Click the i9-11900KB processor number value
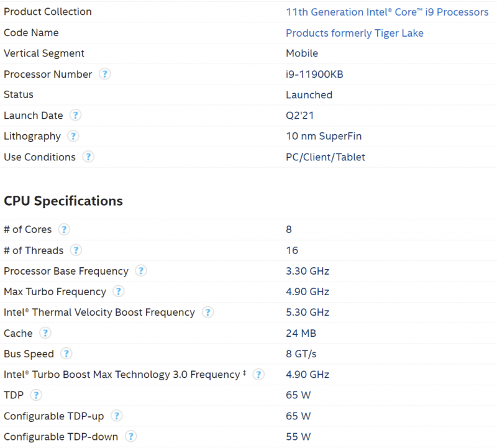The width and height of the screenshot is (497, 448). tap(314, 74)
